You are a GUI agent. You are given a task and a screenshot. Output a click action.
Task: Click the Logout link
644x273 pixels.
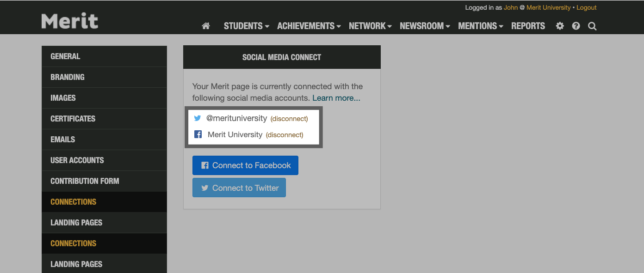pyautogui.click(x=586, y=7)
